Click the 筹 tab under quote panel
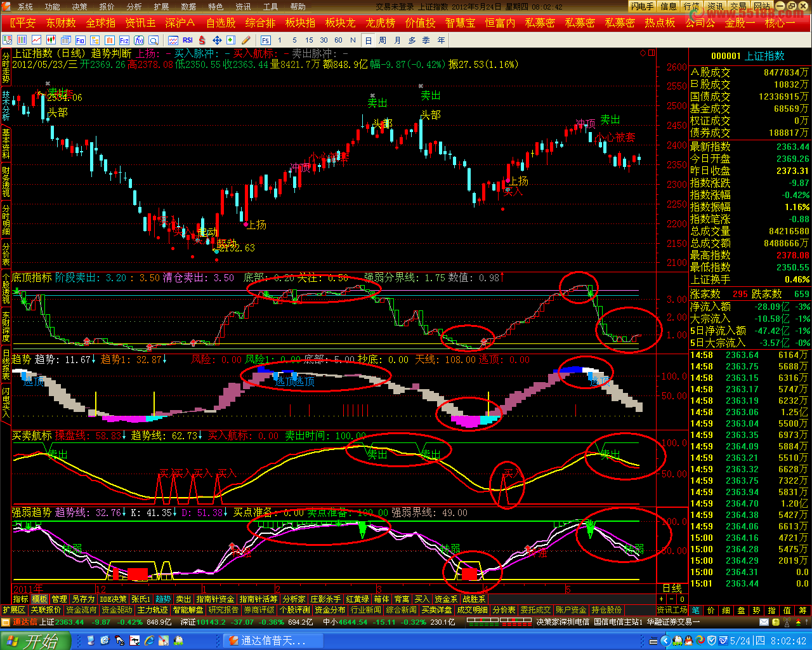The width and height of the screenshot is (812, 650). pyautogui.click(x=802, y=610)
